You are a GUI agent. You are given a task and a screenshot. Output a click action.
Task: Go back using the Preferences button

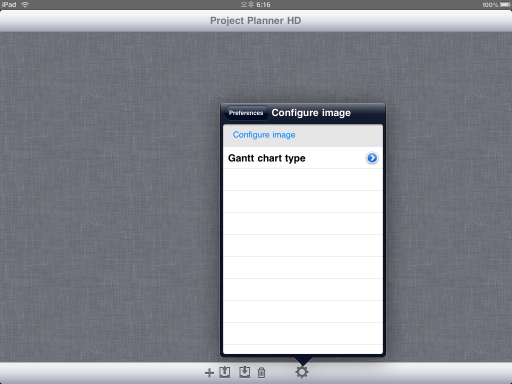(246, 113)
